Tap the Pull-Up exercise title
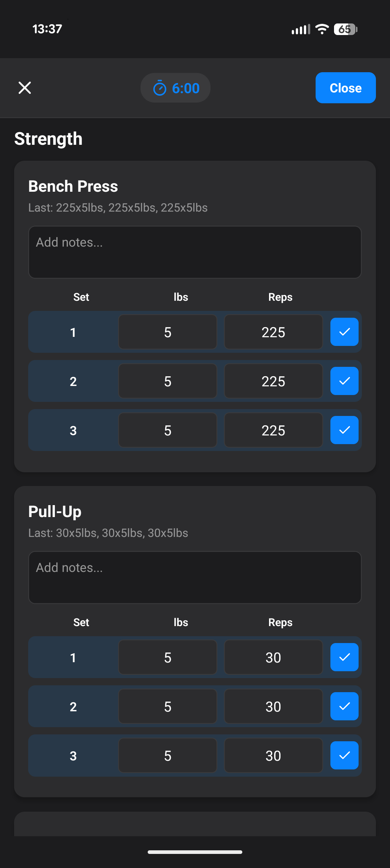 (55, 512)
